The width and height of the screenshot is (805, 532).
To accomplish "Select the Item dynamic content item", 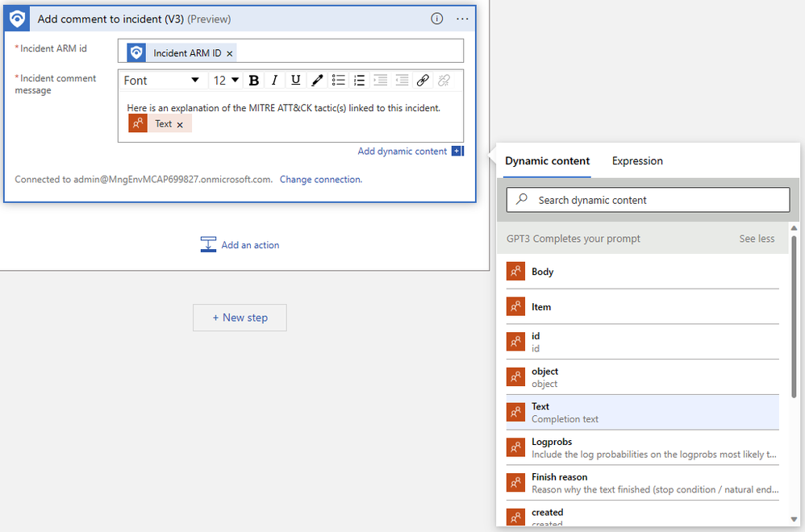I will coord(642,307).
